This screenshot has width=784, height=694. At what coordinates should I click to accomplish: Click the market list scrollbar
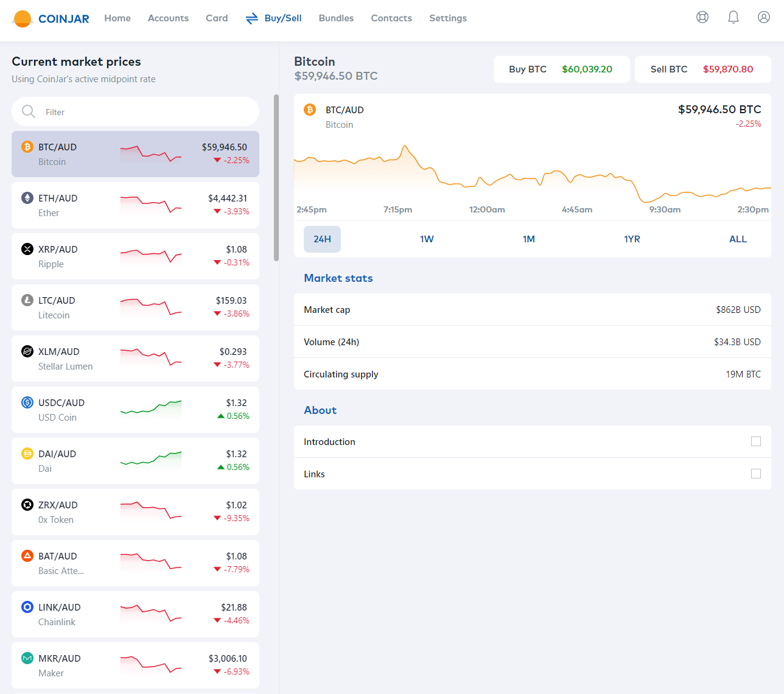pyautogui.click(x=276, y=178)
